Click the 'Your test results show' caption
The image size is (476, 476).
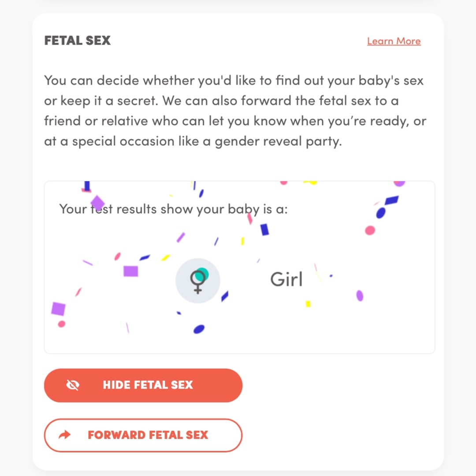(x=173, y=209)
